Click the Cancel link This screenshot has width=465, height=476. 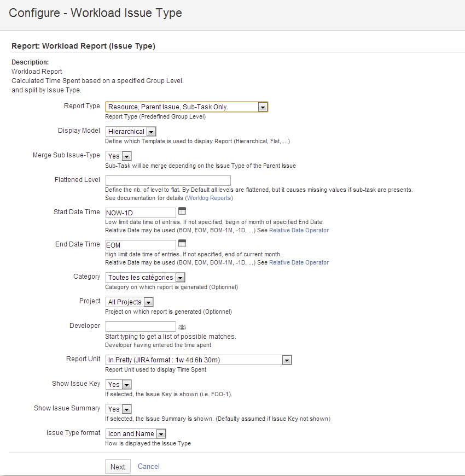pos(149,466)
